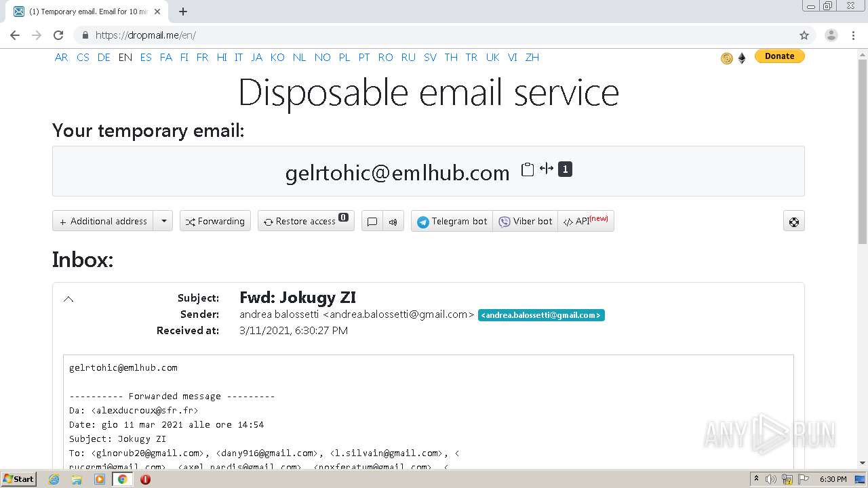Image resolution: width=868 pixels, height=488 pixels.
Task: Bookmark this page with star icon
Action: (x=804, y=35)
